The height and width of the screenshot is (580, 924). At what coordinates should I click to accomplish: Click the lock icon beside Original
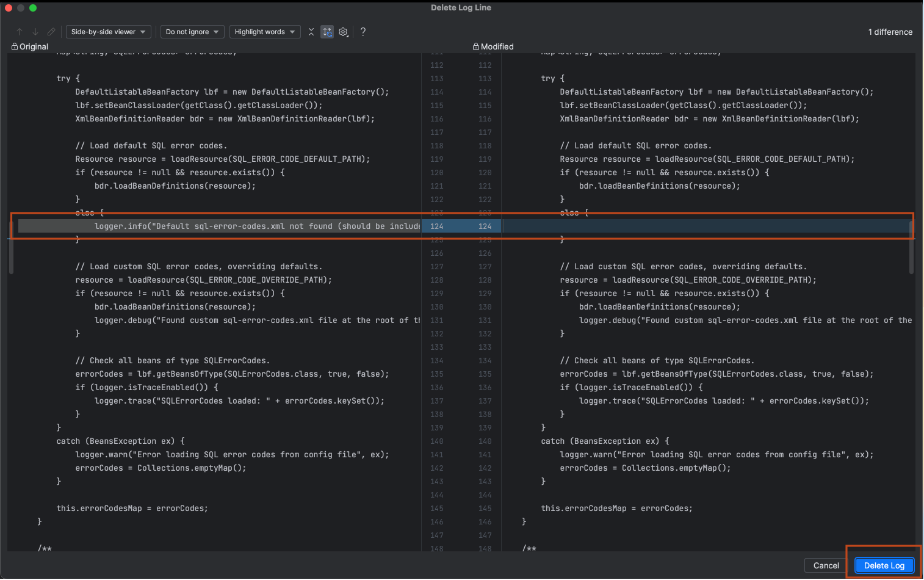15,46
